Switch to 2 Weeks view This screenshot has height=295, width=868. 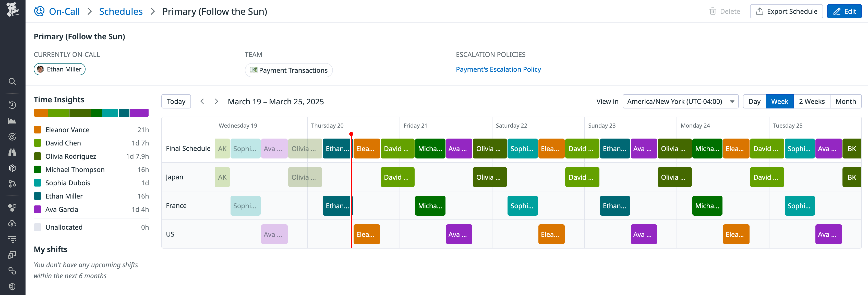(x=811, y=101)
